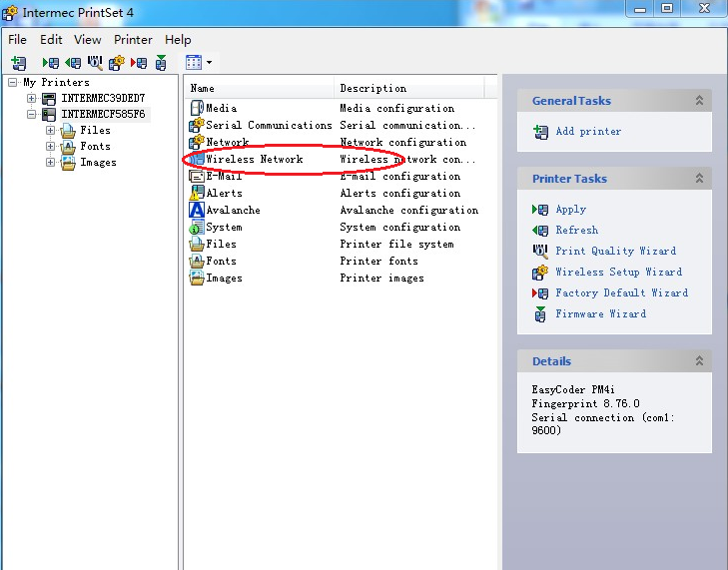728x570 pixels.
Task: Expand the Images tree node
Action: 50,163
